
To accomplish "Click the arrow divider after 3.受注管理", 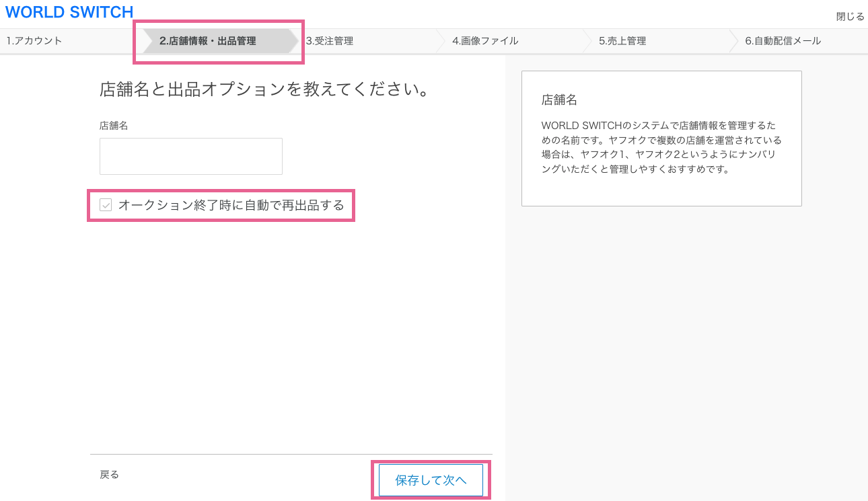I will click(x=441, y=41).
